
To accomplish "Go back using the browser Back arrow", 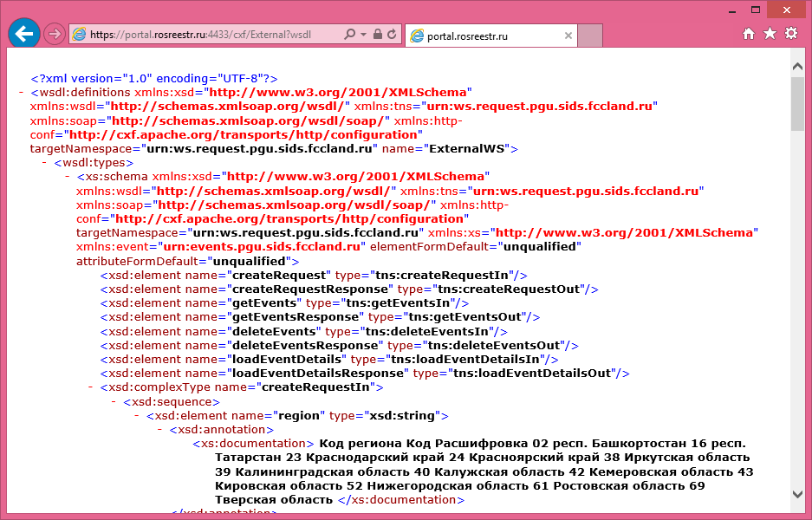I will [24, 34].
